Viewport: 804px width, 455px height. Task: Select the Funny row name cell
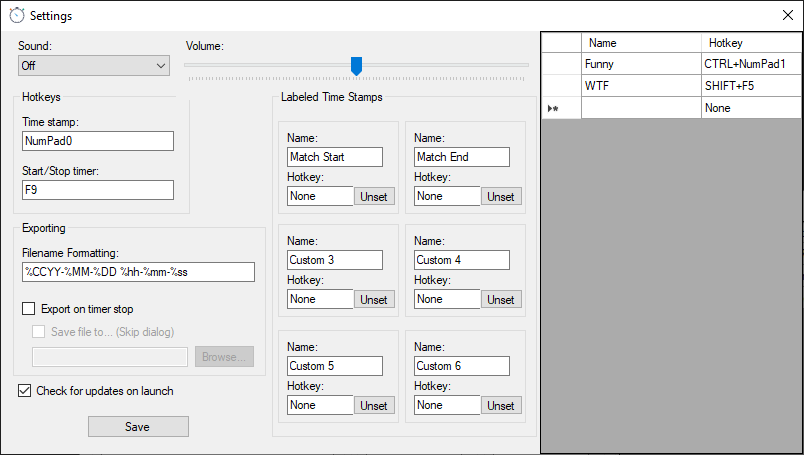(641, 64)
